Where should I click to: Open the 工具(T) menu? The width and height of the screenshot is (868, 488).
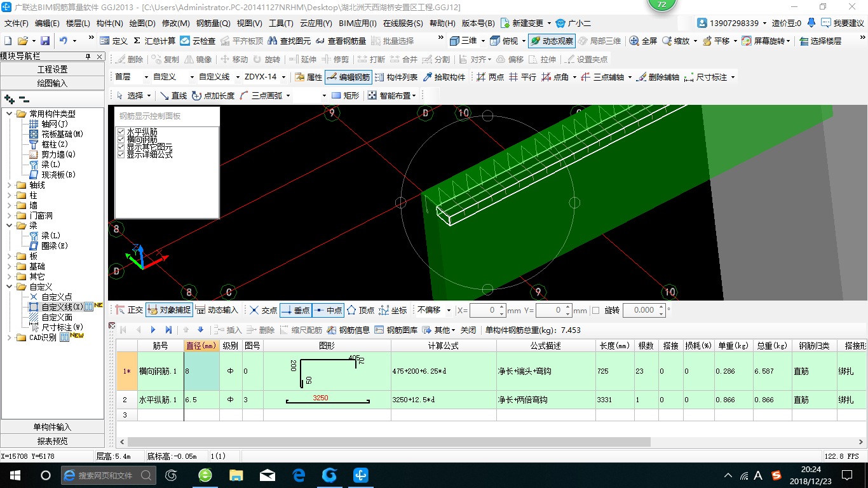(x=280, y=24)
